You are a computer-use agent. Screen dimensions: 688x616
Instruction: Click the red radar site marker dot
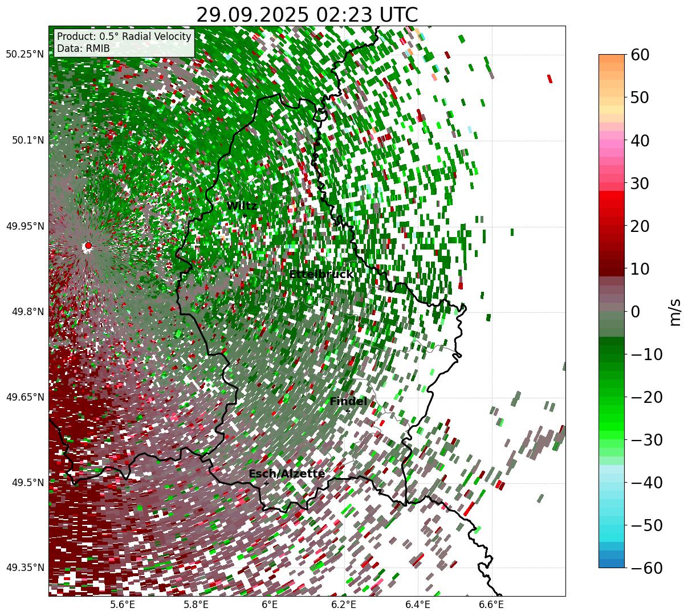click(88, 246)
